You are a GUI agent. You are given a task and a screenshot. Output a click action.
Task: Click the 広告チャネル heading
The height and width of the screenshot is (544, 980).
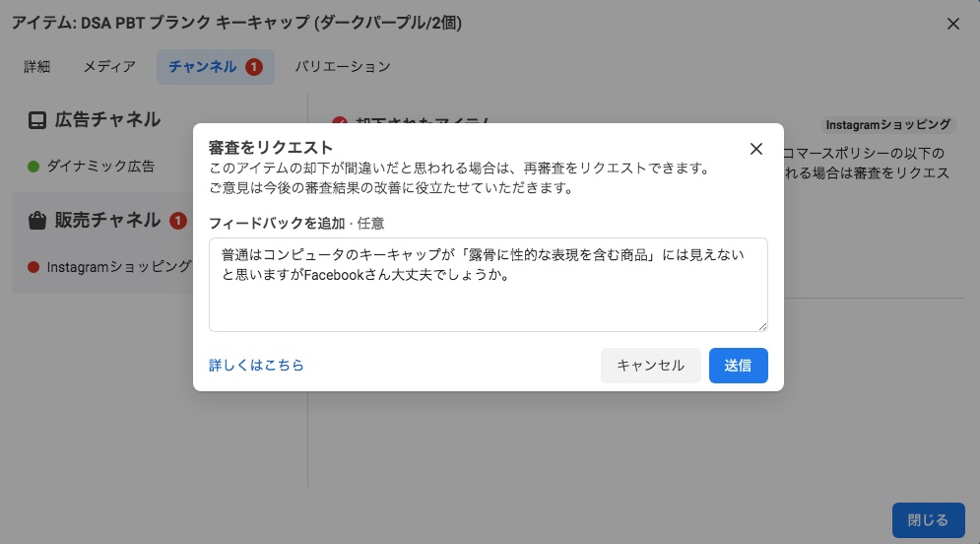[107, 120]
